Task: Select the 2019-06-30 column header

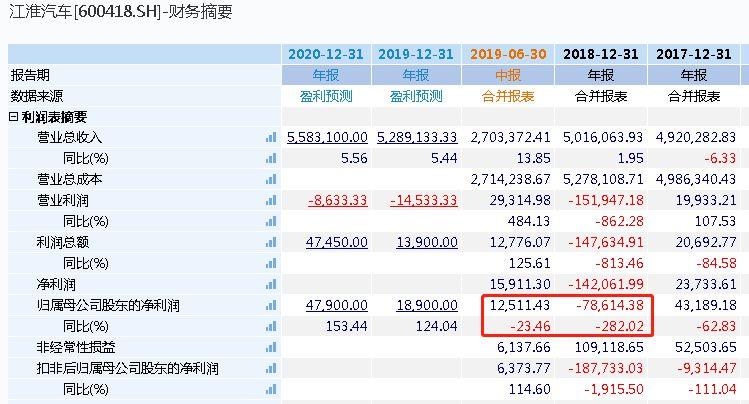Action: pos(508,54)
